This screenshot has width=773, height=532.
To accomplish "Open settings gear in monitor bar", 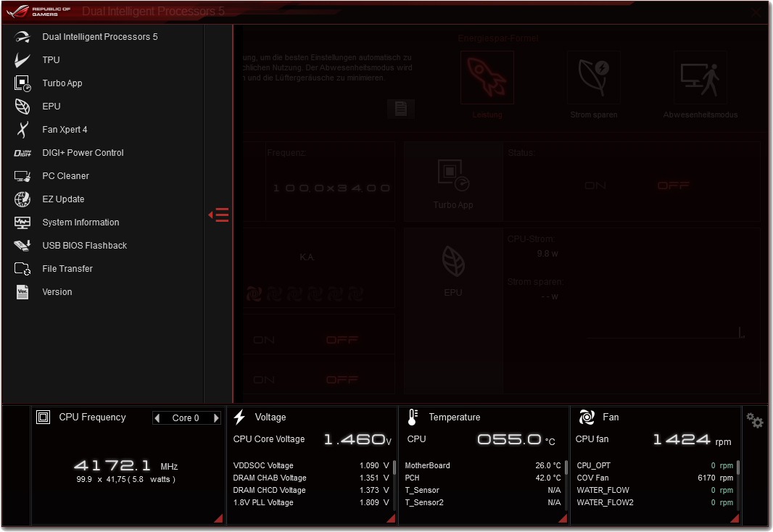I will click(755, 420).
